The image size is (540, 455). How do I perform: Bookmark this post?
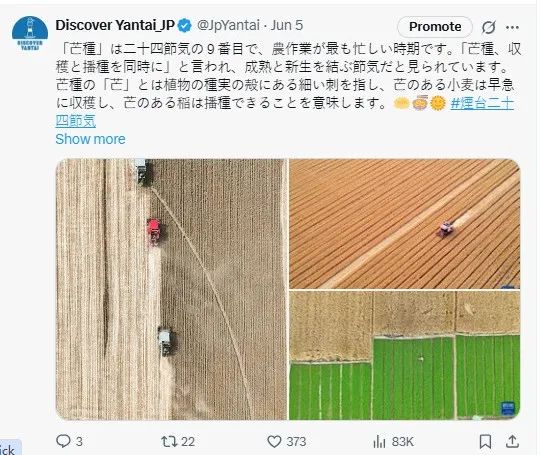[x=486, y=442]
